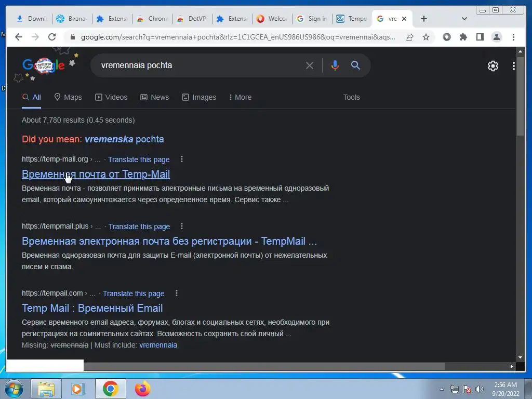Open Firefox from the taskbar
The image size is (532, 399).
142,389
